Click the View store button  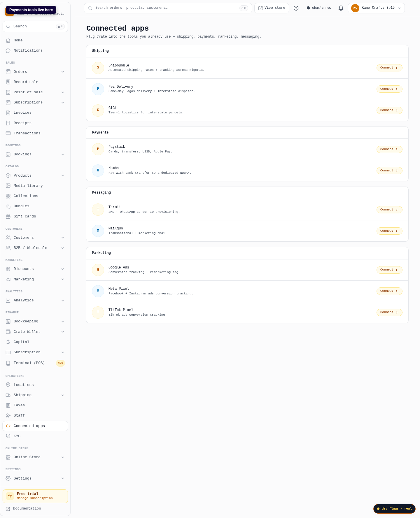(x=272, y=8)
